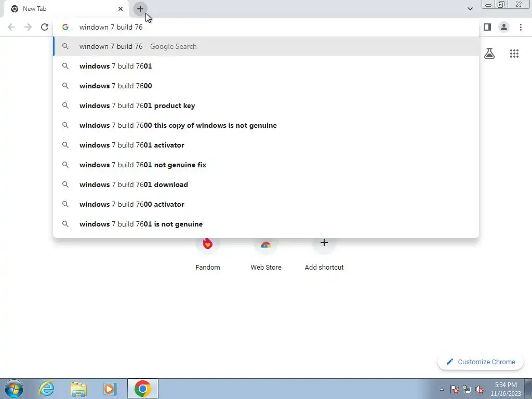Reload the current page
The width and height of the screenshot is (532, 399).
pyautogui.click(x=45, y=27)
